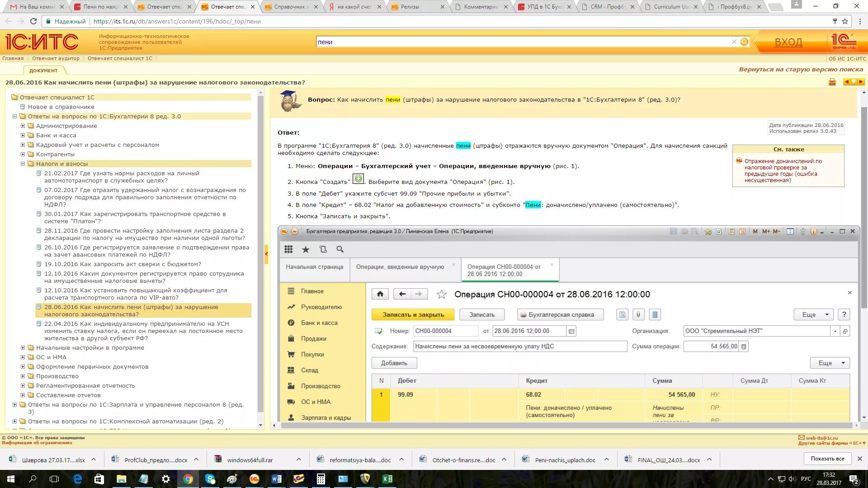Viewport: 868px width, 488px height.
Task: Expand Производство tree folder
Action: coord(23,376)
